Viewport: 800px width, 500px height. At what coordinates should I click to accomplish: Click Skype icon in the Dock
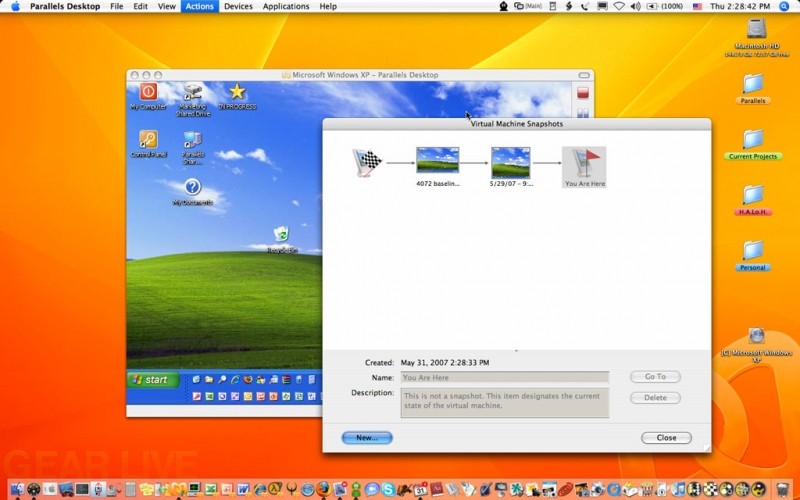388,490
